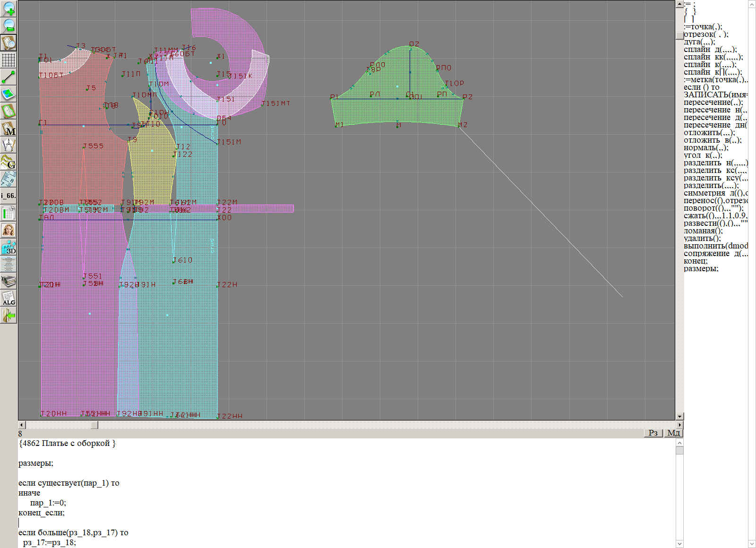756x548 pixels.
Task: Click the zoom out magnifier icon
Action: [9, 26]
